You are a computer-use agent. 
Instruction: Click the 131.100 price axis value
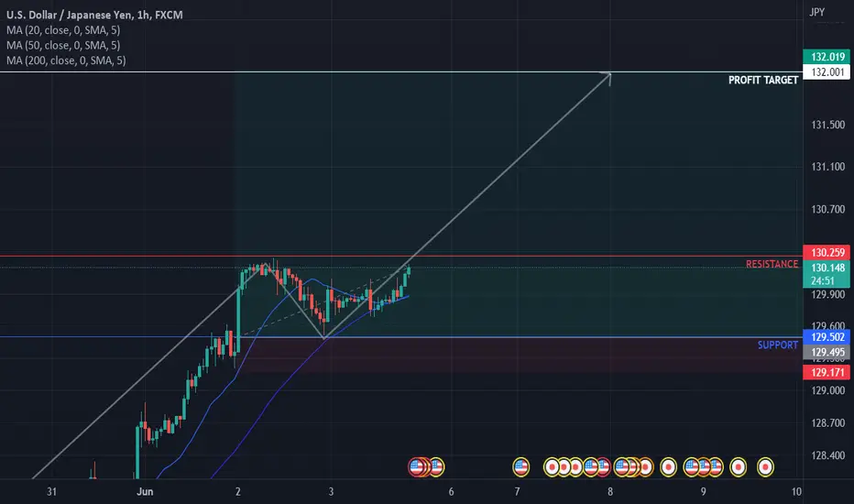[x=827, y=167]
